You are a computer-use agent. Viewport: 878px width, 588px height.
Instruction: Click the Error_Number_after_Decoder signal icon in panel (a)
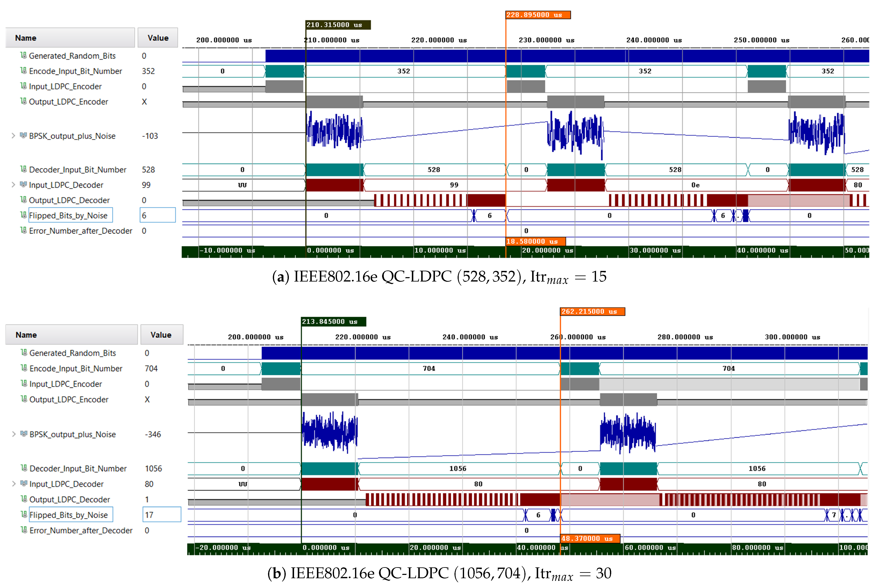point(23,231)
